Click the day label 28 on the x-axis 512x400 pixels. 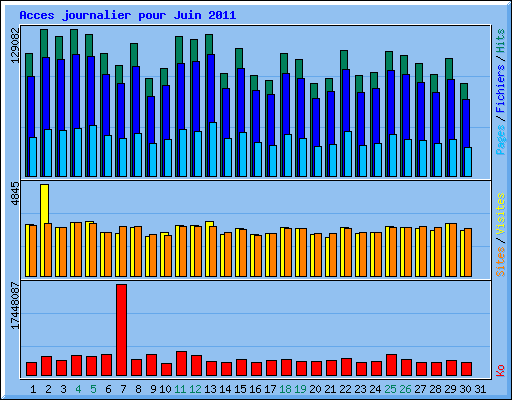coord(435,389)
